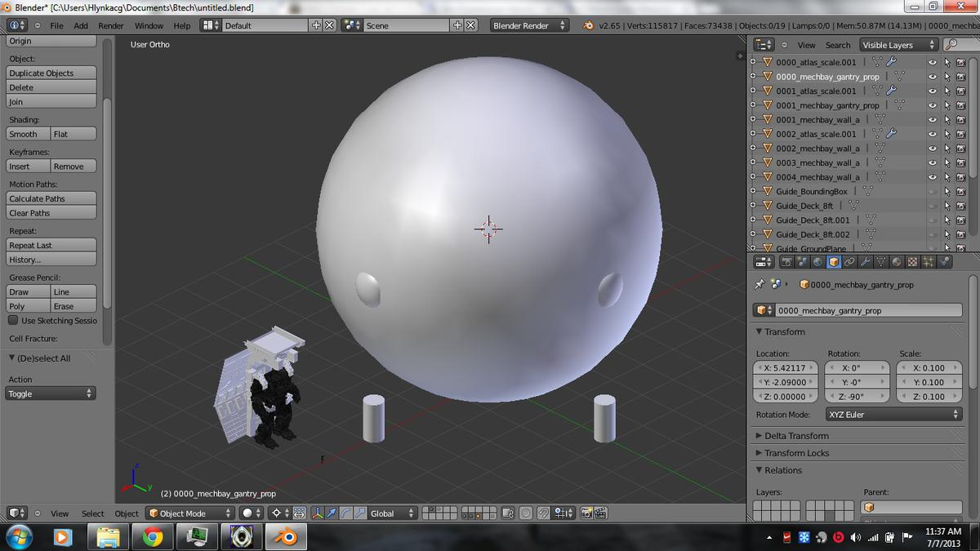Open the Add menu in info header
The image size is (980, 551).
pos(81,25)
